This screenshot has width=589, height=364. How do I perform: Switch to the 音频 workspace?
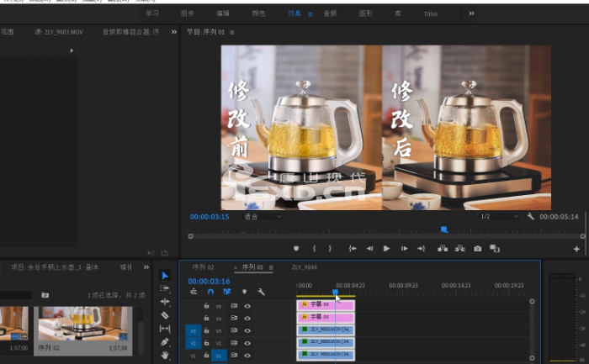pos(330,13)
